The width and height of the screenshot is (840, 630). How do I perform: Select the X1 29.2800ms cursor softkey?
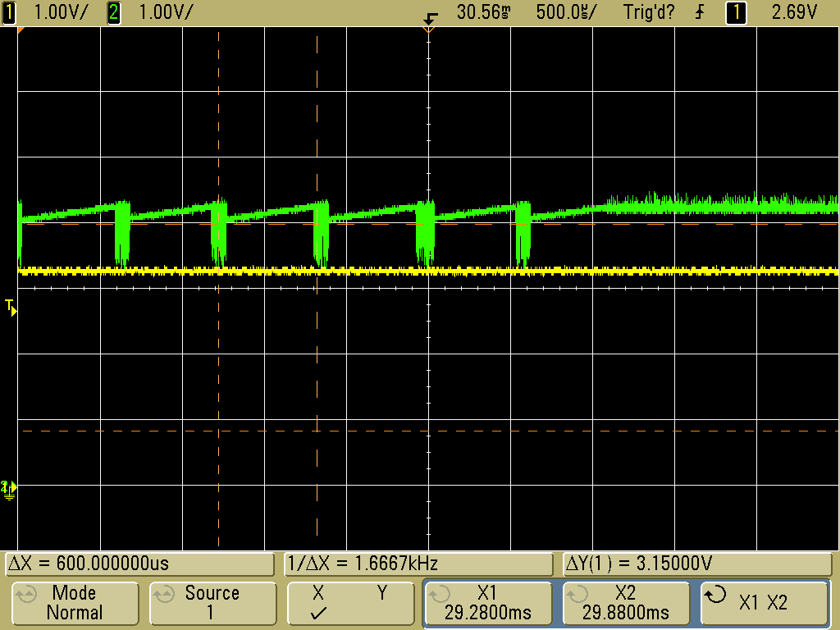[x=488, y=603]
